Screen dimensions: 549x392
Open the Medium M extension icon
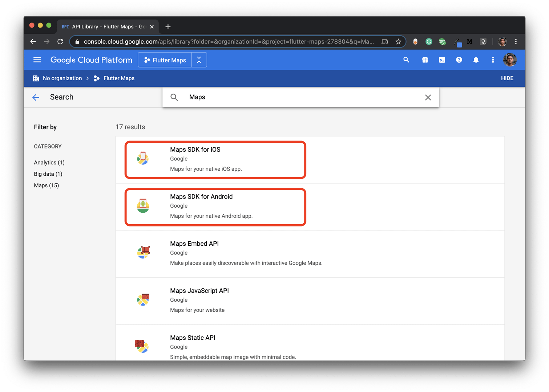point(470,42)
